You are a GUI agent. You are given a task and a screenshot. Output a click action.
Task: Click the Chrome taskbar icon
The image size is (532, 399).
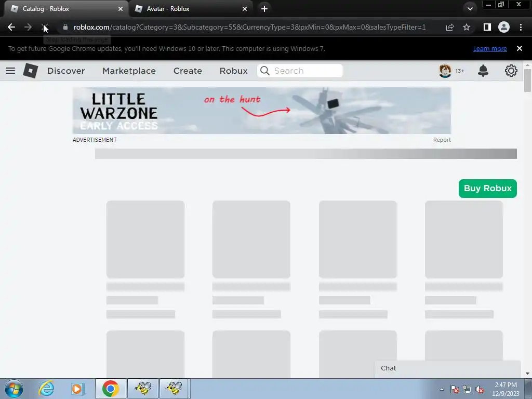(x=110, y=389)
